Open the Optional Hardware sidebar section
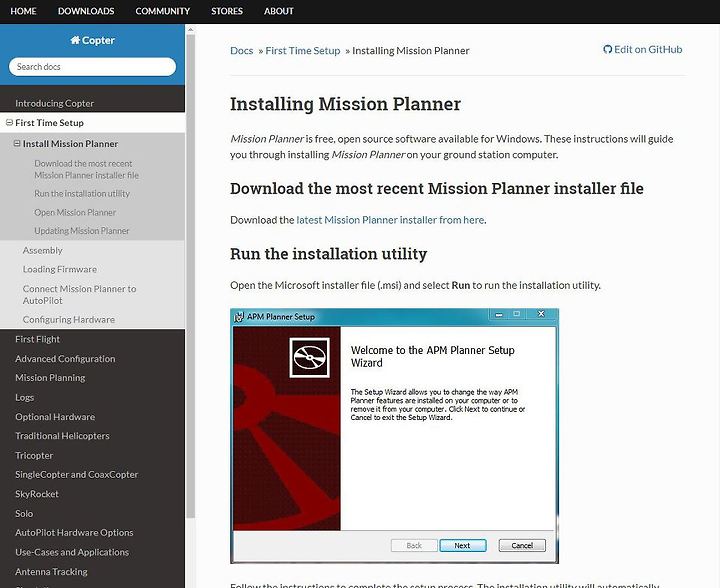The width and height of the screenshot is (720, 588). pos(55,417)
